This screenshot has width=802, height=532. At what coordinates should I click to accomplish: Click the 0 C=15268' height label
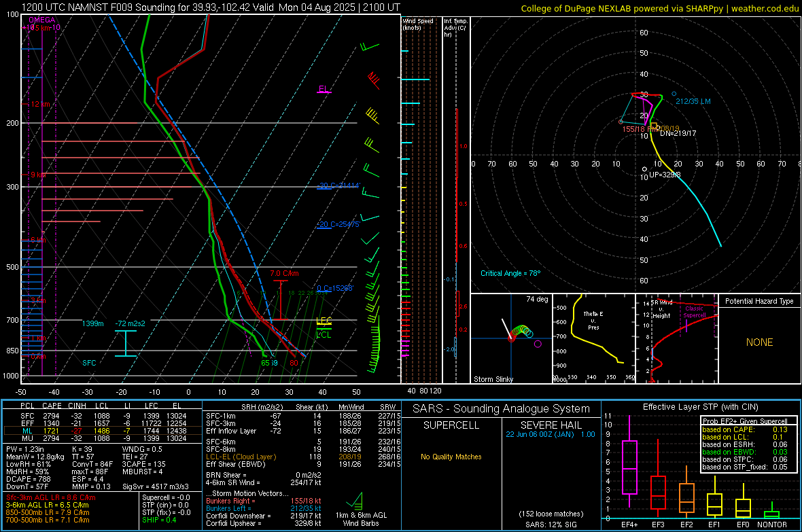[x=335, y=289]
